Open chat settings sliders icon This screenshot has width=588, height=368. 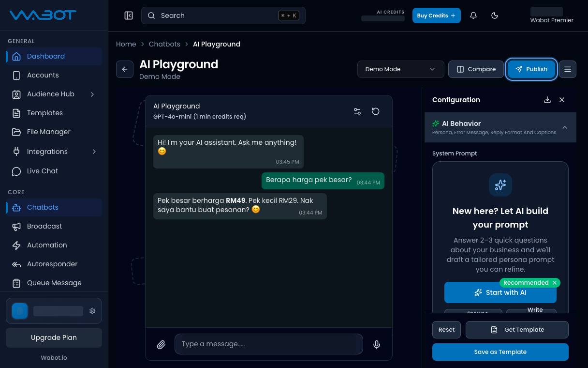click(x=357, y=111)
